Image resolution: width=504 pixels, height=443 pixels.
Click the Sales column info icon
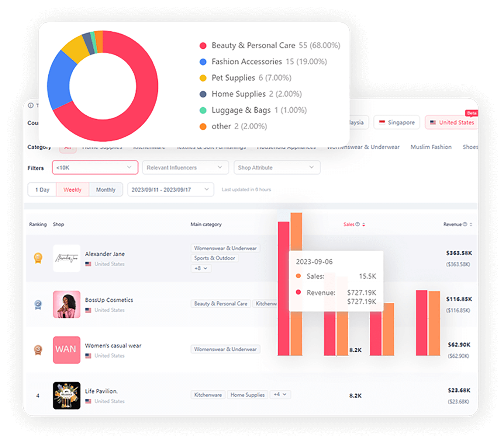[358, 224]
